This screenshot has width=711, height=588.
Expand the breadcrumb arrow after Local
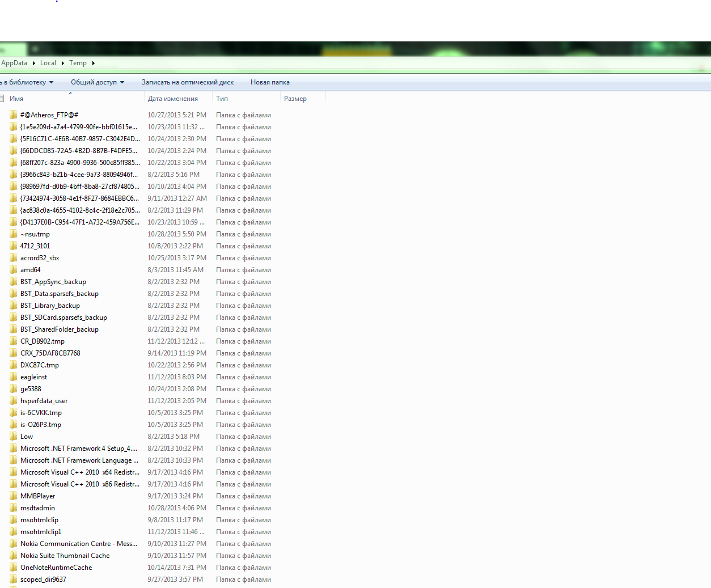click(x=62, y=63)
